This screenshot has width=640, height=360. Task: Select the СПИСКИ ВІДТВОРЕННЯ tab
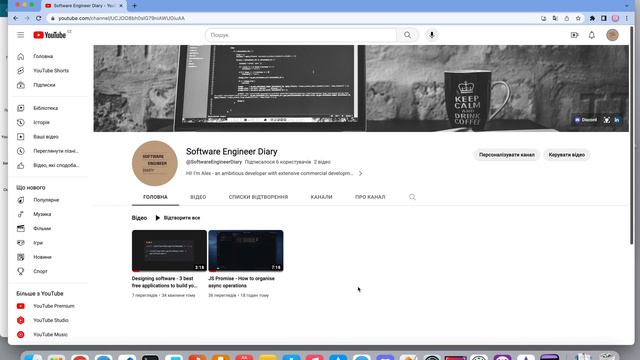[x=258, y=197]
